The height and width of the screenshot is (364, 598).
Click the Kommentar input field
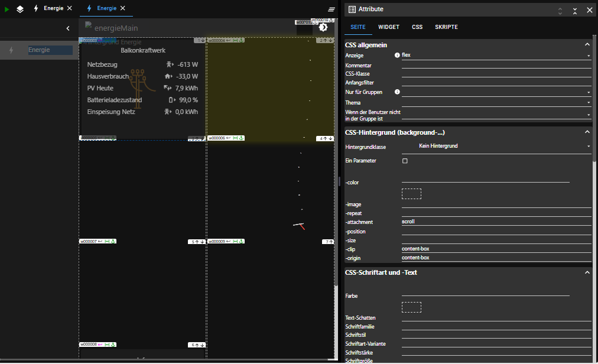tap(496, 65)
